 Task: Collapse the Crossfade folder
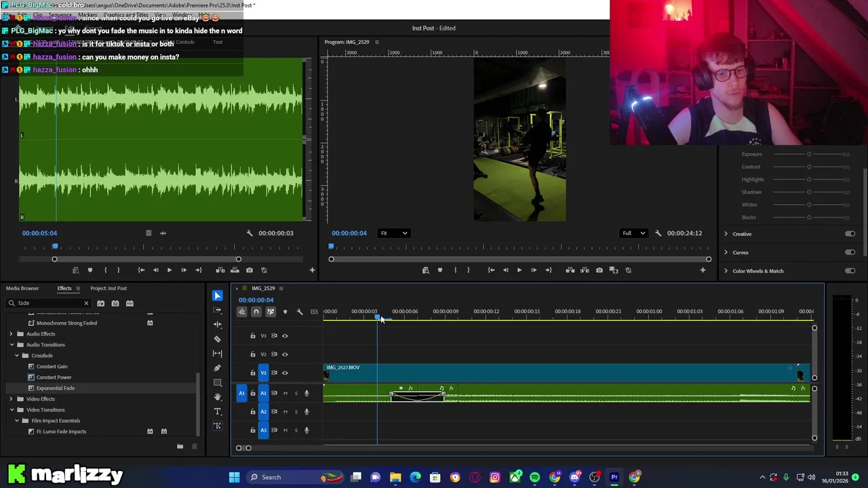click(17, 355)
